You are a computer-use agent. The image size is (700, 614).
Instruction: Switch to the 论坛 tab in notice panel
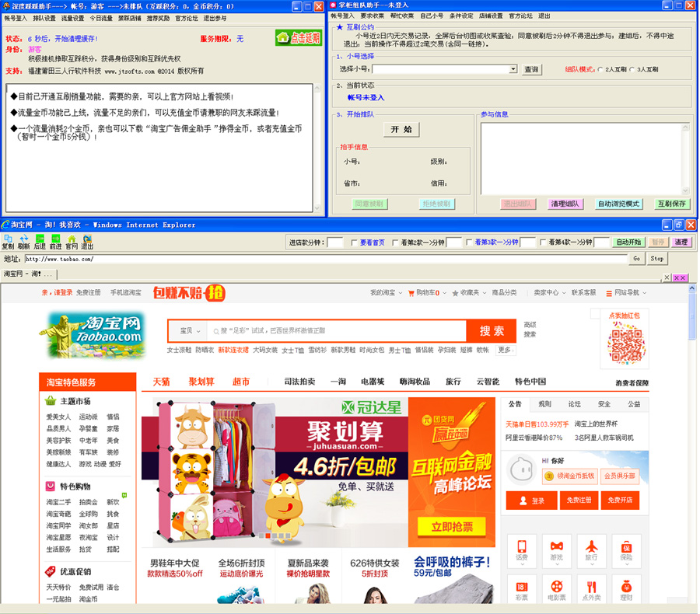(x=574, y=404)
